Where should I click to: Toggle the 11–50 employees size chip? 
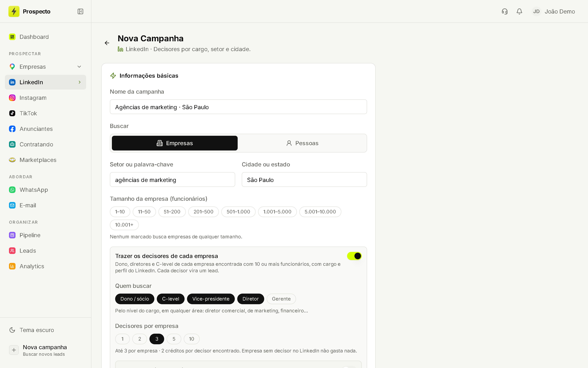coord(144,212)
